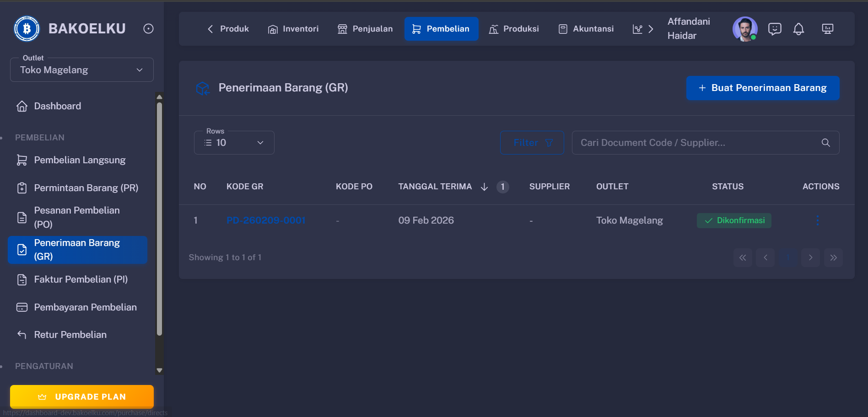This screenshot has width=868, height=417.
Task: Select the Dashboard home icon in sidebar
Action: tap(22, 106)
